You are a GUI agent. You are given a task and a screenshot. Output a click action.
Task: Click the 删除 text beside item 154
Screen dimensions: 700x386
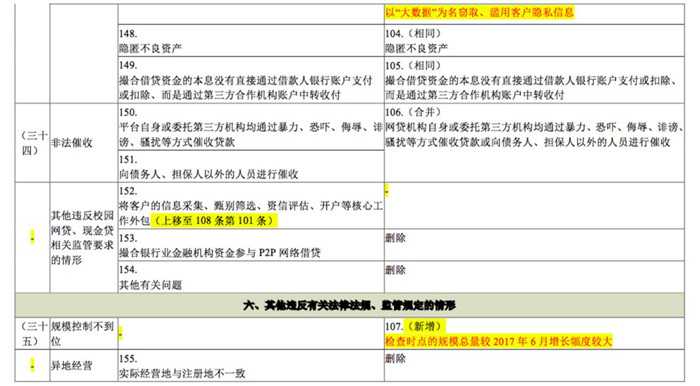pos(396,270)
